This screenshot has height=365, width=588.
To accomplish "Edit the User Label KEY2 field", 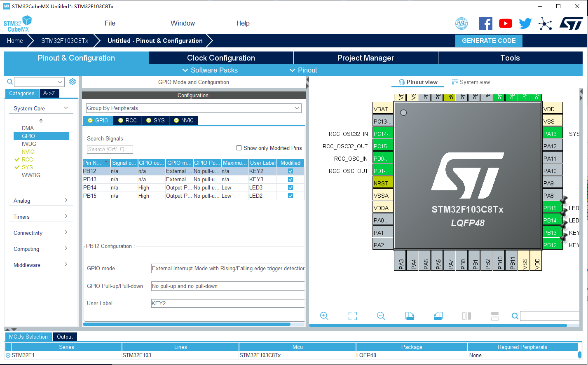I will [x=228, y=303].
